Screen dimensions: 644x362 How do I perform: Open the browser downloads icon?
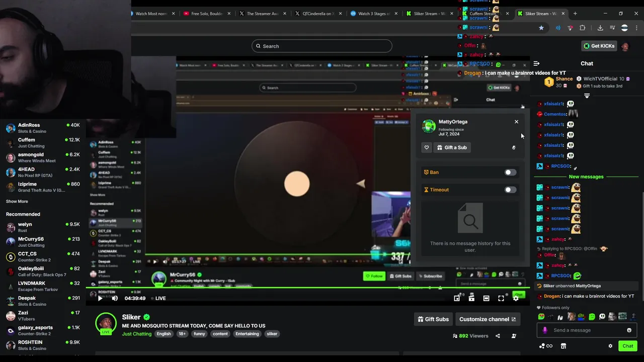pyautogui.click(x=600, y=28)
